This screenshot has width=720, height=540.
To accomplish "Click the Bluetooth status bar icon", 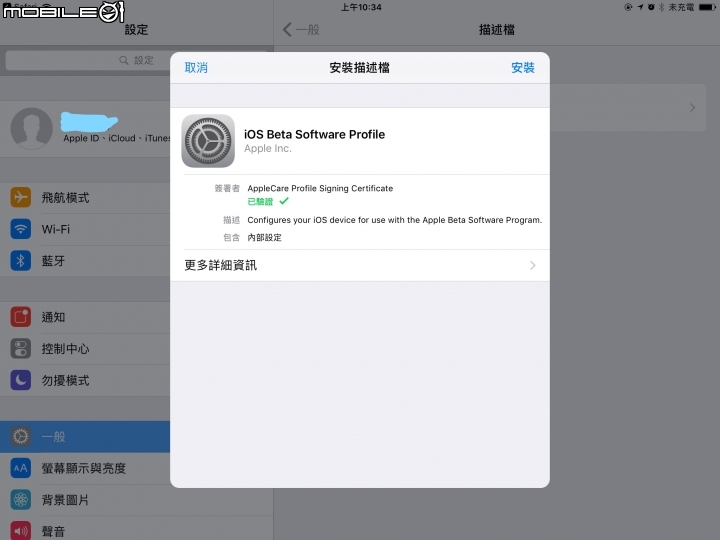I will coord(662,7).
